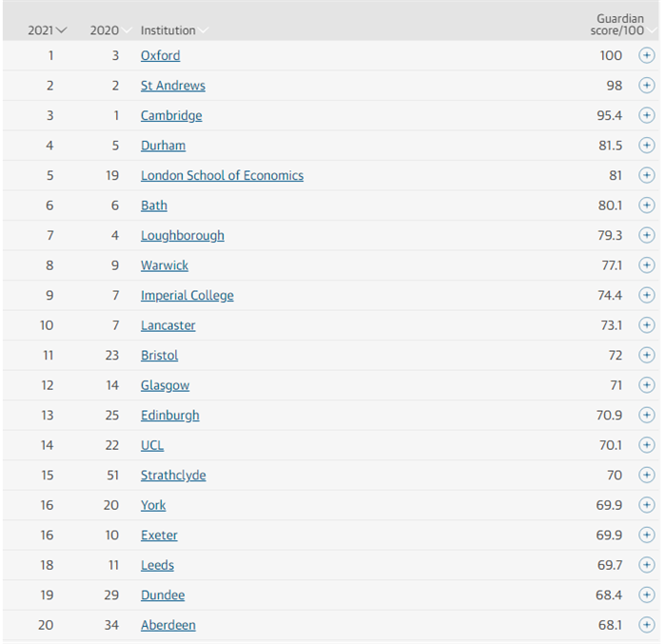Expand details for Exeter row
The height and width of the screenshot is (644, 666).
coord(646,535)
